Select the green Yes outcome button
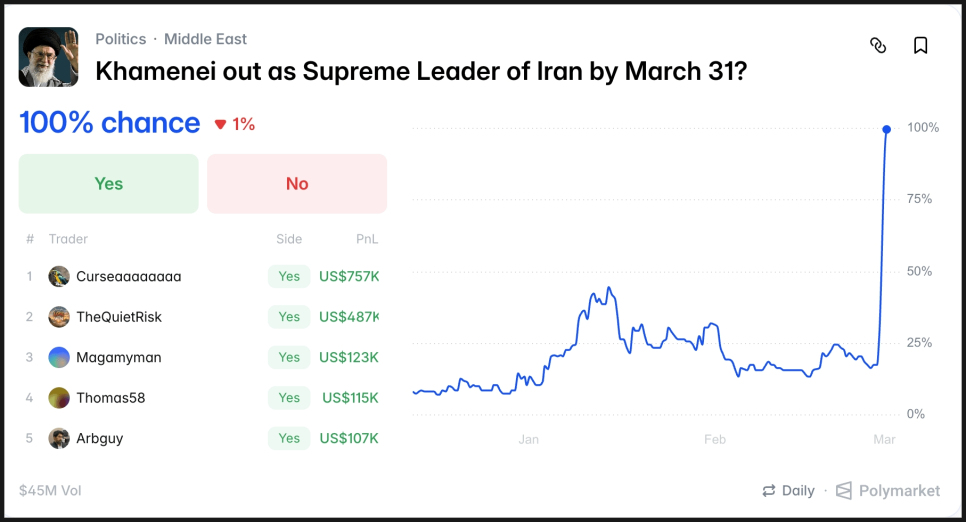Image resolution: width=966 pixels, height=522 pixels. point(109,183)
